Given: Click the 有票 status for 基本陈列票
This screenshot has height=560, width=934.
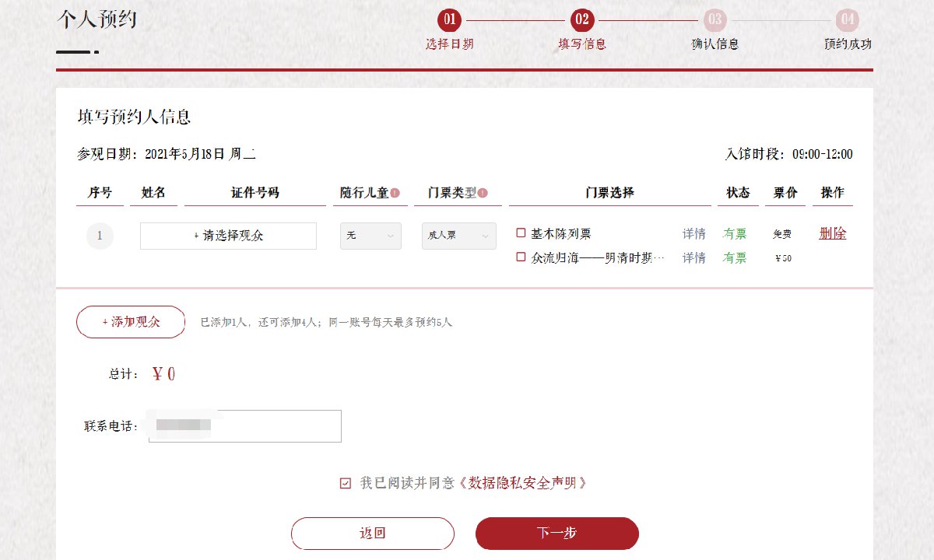Looking at the screenshot, I should coord(735,233).
